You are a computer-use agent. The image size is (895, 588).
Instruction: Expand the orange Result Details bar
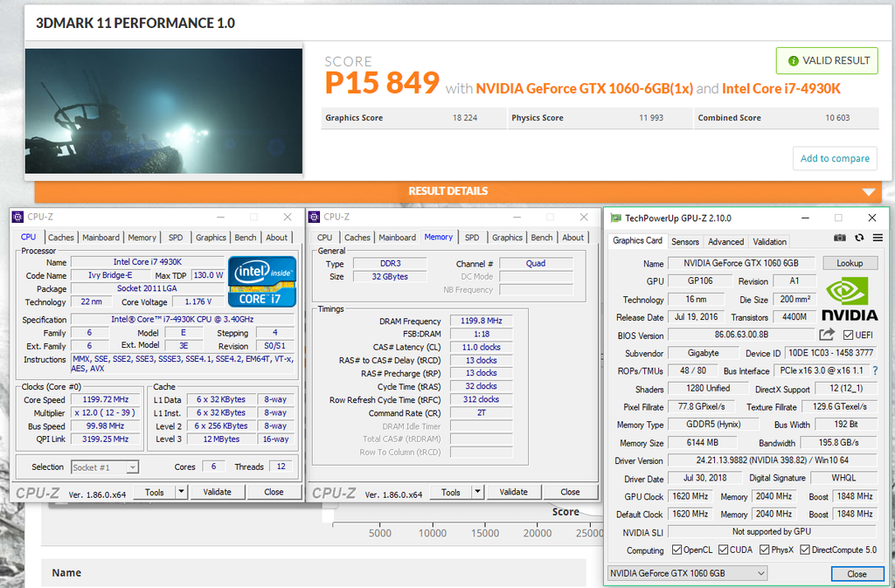(x=868, y=191)
